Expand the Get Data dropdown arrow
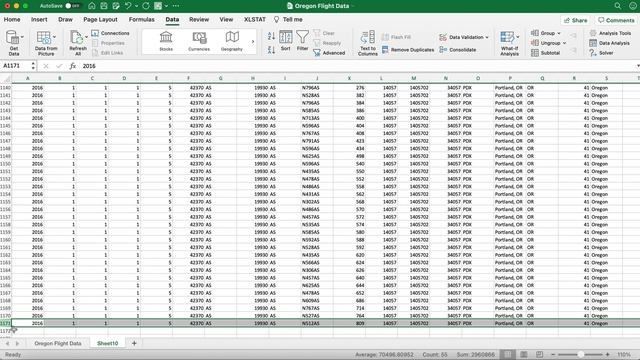The width and height of the screenshot is (640, 360). 22,37
